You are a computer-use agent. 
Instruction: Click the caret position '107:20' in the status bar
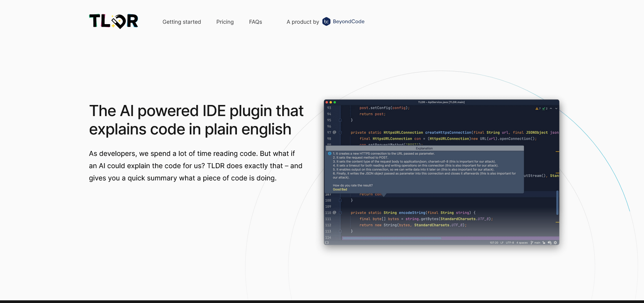coord(494,242)
